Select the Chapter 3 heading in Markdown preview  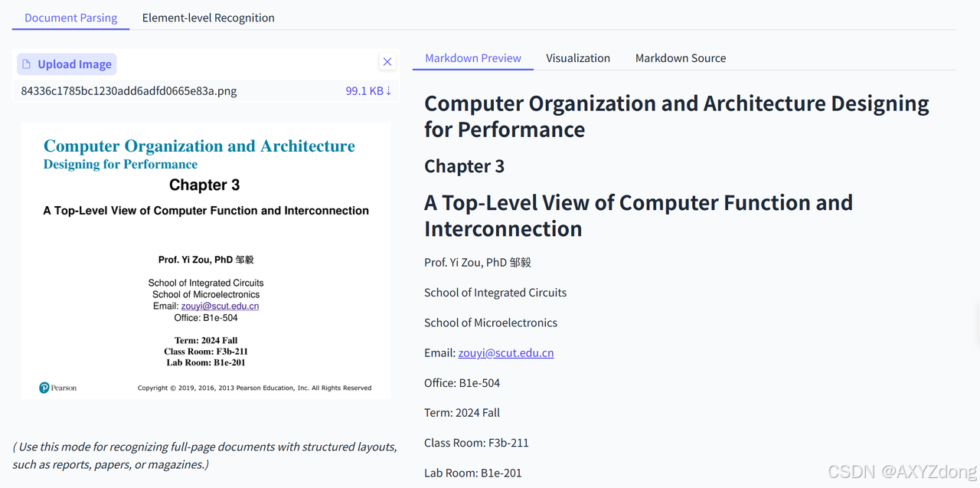[x=464, y=166]
